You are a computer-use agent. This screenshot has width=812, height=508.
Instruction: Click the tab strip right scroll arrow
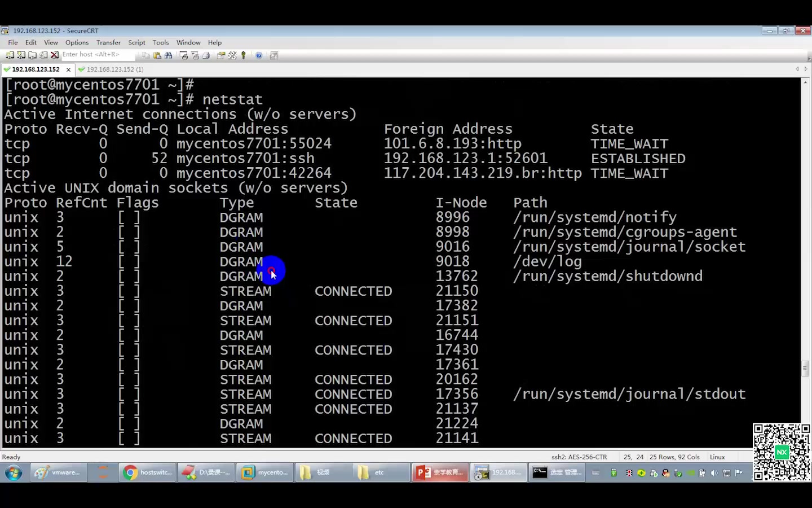pyautogui.click(x=806, y=69)
